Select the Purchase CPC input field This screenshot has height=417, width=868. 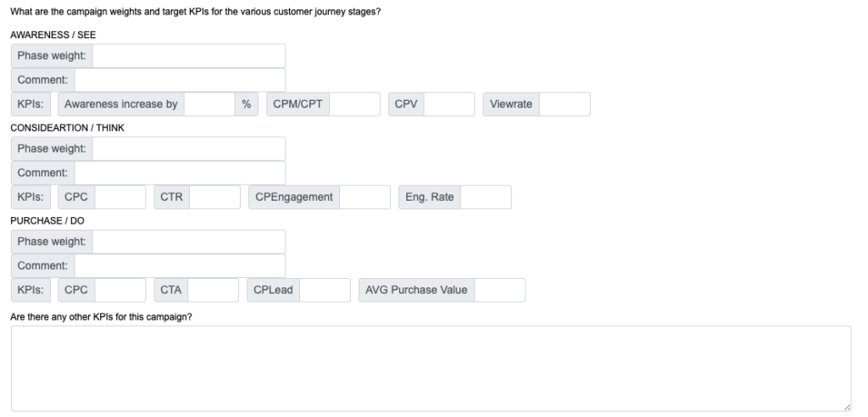pyautogui.click(x=120, y=290)
